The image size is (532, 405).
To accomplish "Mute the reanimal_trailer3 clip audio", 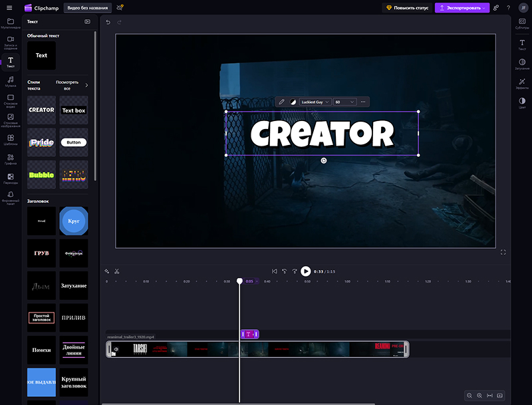I will pyautogui.click(x=116, y=348).
